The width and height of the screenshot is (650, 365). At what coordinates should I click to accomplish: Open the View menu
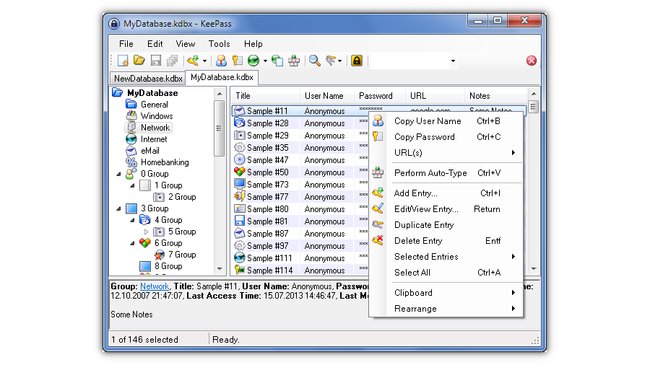click(x=185, y=44)
